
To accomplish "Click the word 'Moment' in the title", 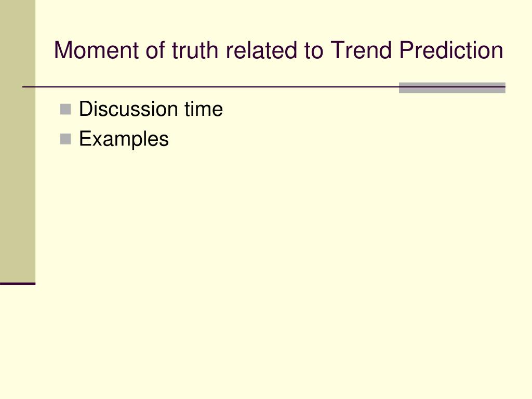I will click(97, 50).
